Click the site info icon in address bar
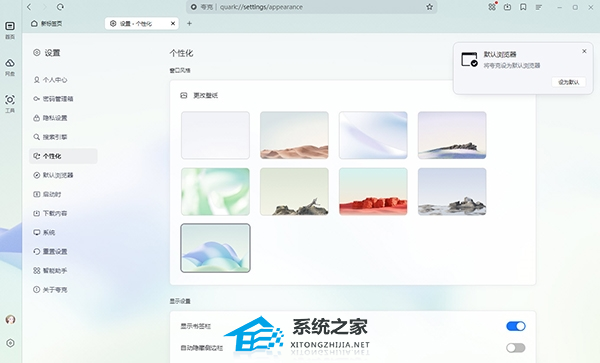Image resolution: width=600 pixels, height=363 pixels. click(194, 7)
